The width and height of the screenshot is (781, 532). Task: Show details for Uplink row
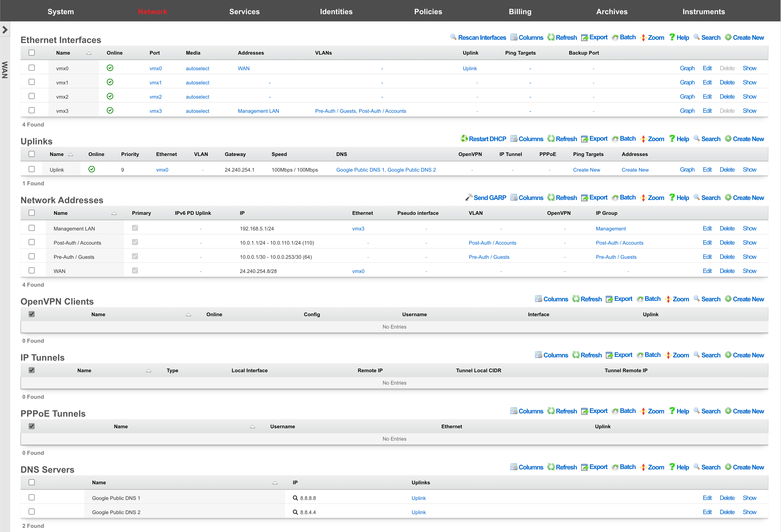pos(749,170)
